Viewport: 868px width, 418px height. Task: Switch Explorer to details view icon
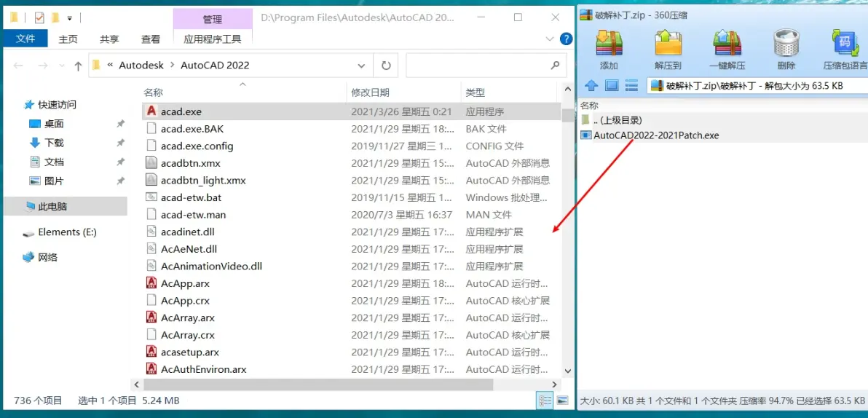(545, 401)
